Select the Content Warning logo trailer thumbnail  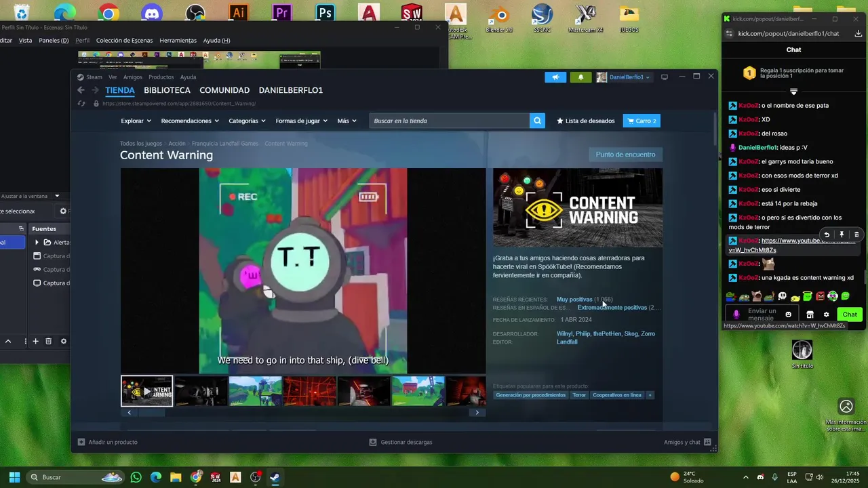pyautogui.click(x=147, y=391)
